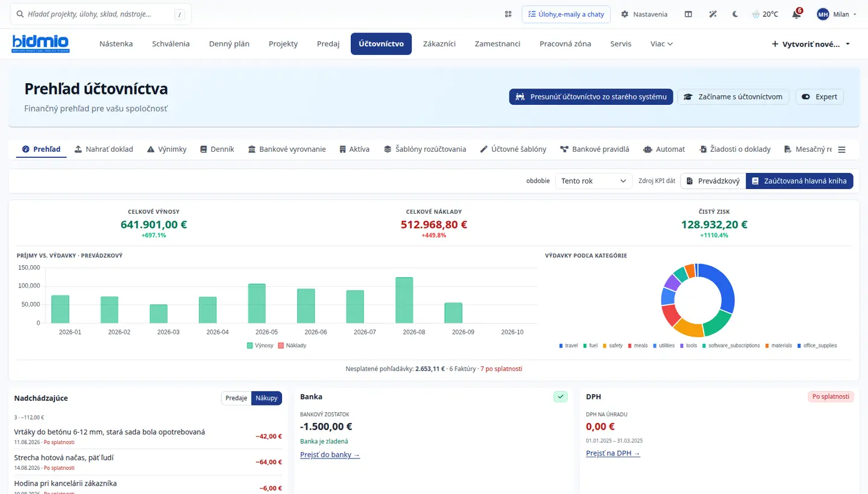
Task: Switch to the Výnimky tab
Action: point(166,149)
